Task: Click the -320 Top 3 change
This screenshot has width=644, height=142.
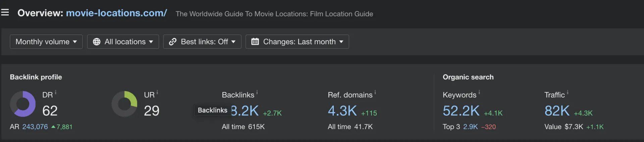Action: point(488,127)
